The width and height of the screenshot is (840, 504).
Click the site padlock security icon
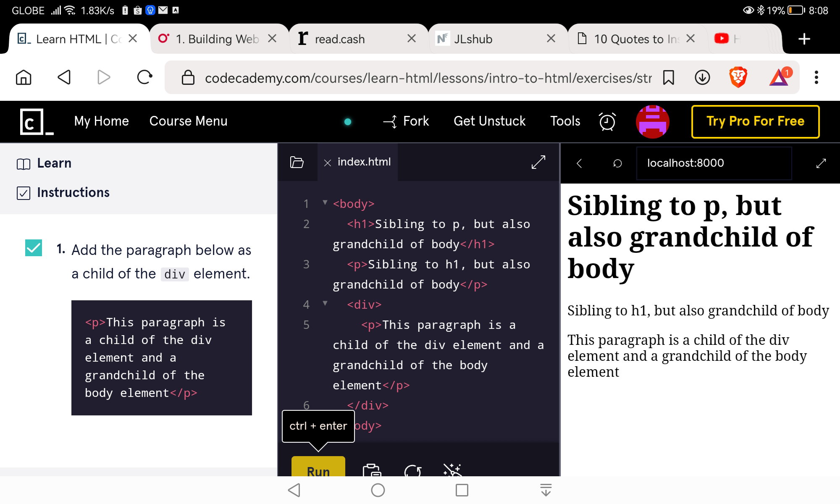pos(188,78)
